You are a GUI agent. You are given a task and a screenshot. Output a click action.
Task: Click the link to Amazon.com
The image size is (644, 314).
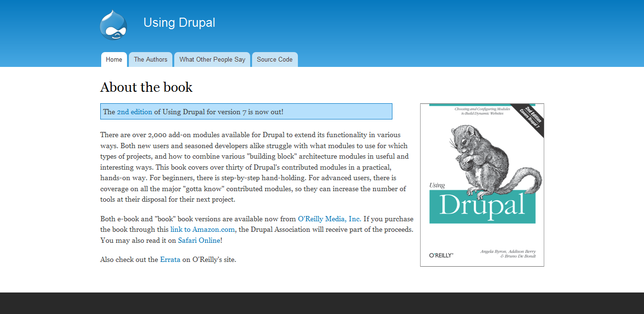(x=203, y=229)
